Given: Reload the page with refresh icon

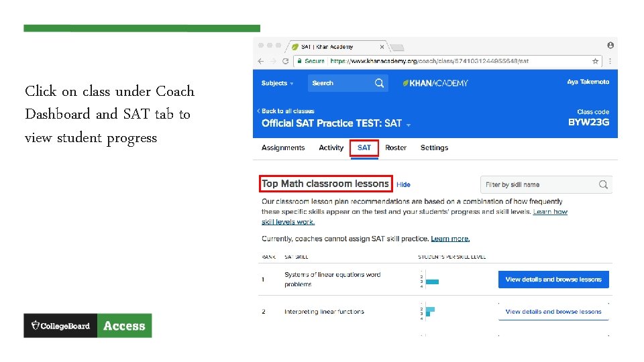Looking at the screenshot, I should (286, 61).
